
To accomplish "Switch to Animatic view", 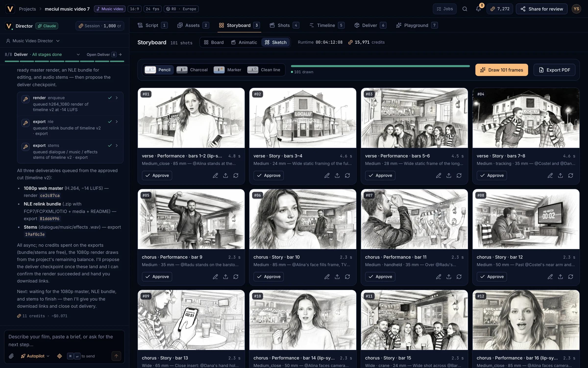I will point(244,42).
